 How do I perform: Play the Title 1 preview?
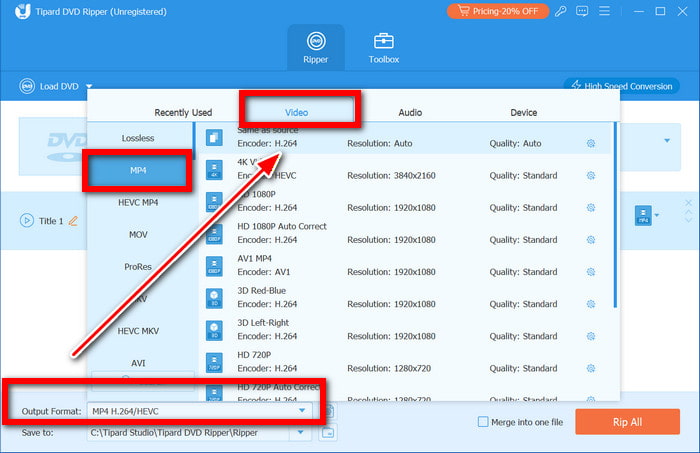[27, 221]
